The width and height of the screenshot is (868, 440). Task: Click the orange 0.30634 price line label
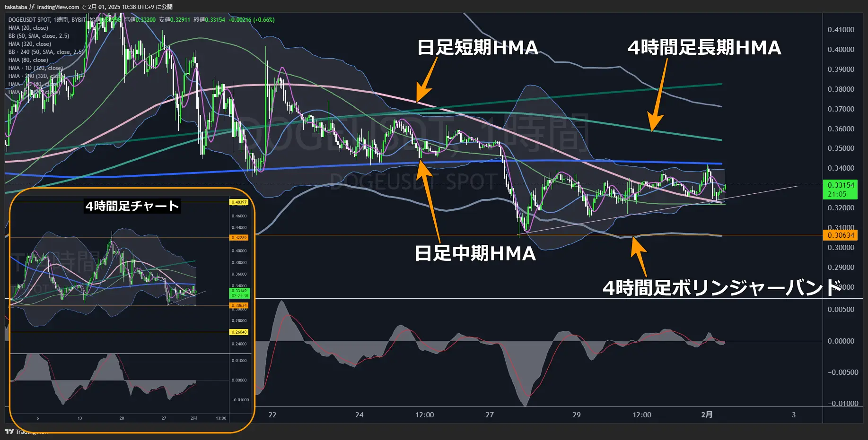841,235
